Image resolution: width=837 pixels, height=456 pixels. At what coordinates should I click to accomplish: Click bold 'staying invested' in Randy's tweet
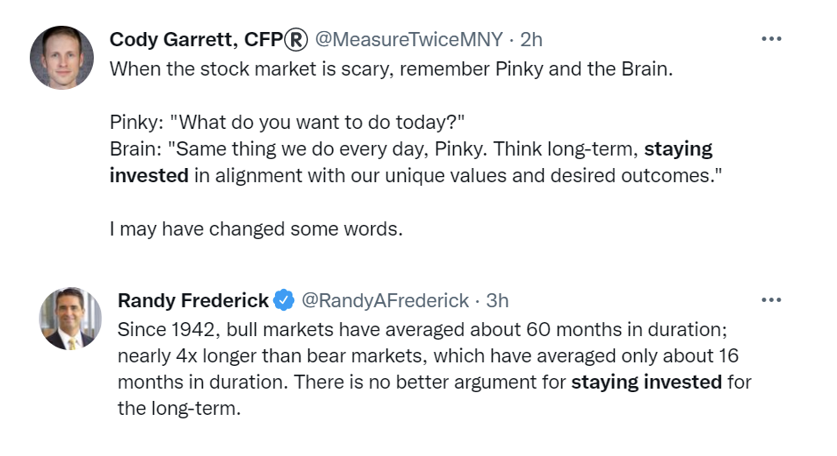tap(646, 383)
